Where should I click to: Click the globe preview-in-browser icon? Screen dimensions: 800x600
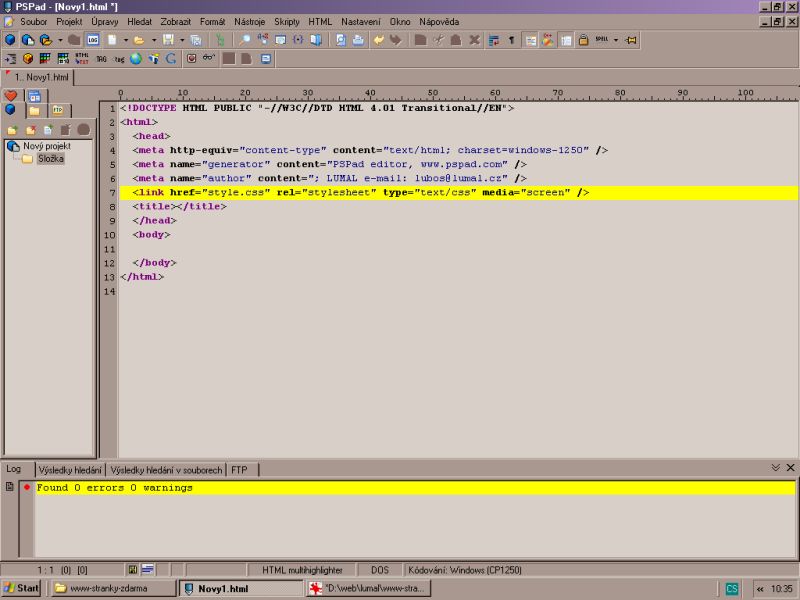tap(135, 58)
